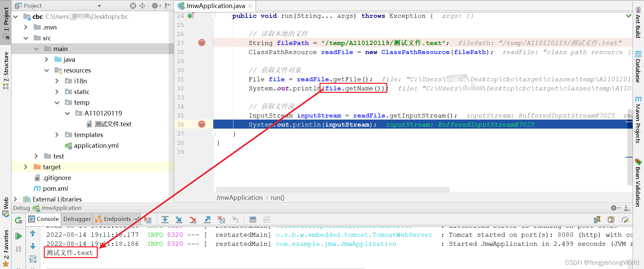Expand the target folder
The image size is (644, 269).
point(26,167)
